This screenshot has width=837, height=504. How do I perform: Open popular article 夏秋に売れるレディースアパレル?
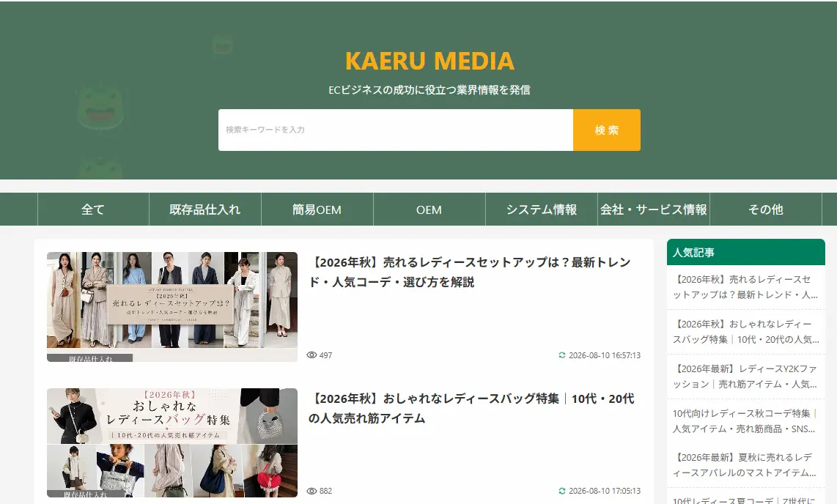745,465
